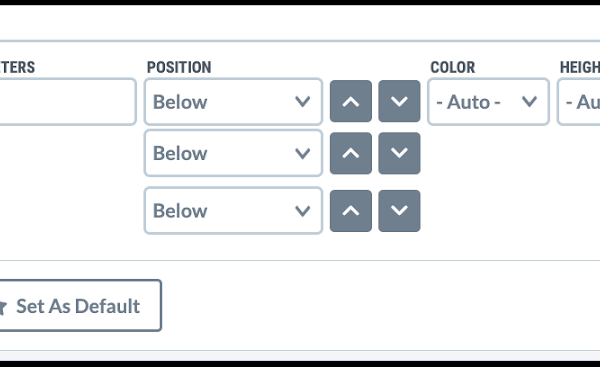Viewport: 600px width, 367px height.
Task: Move the first row down with its down-arrow button
Action: (x=399, y=101)
